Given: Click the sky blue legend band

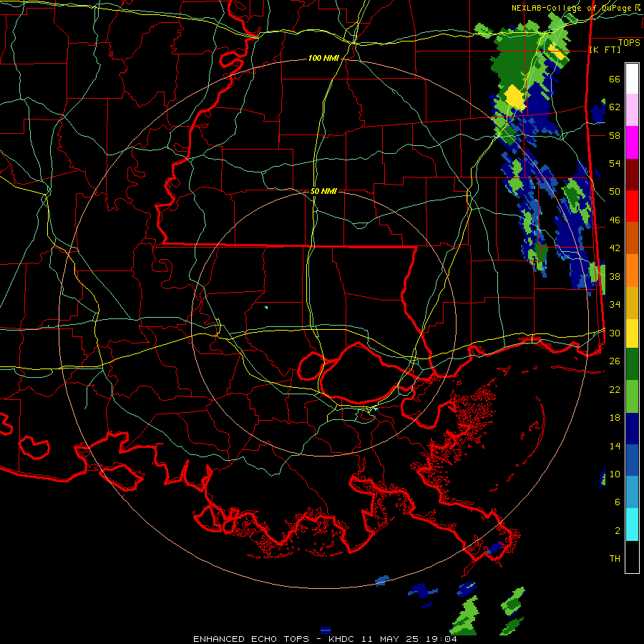Looking at the screenshot, I should click(632, 492).
